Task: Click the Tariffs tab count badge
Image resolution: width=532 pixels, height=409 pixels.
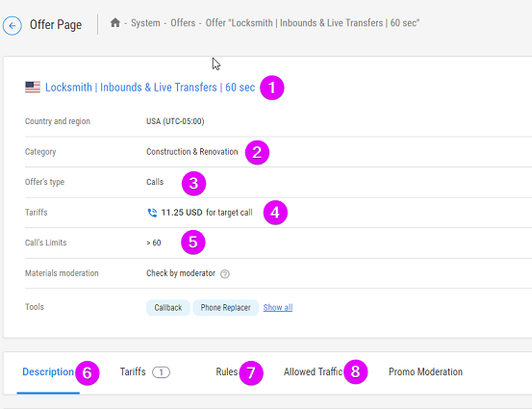Action: pos(161,372)
